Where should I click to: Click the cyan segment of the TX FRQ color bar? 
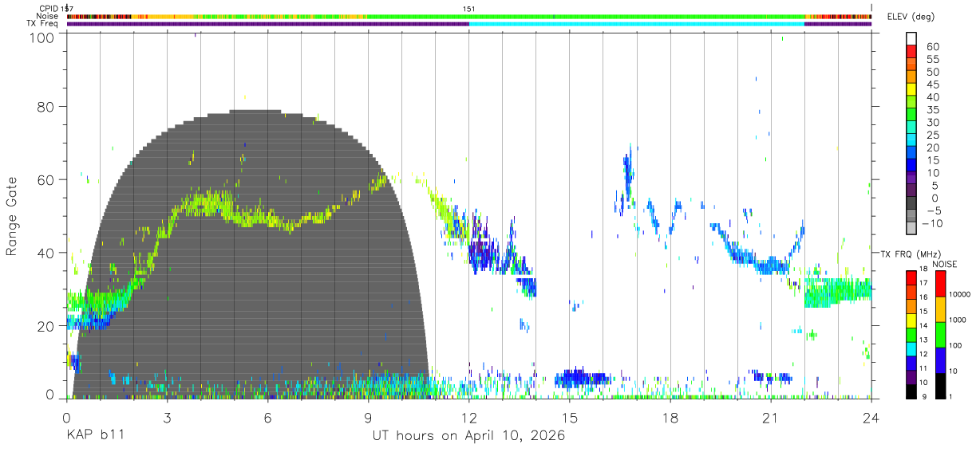[x=911, y=348]
